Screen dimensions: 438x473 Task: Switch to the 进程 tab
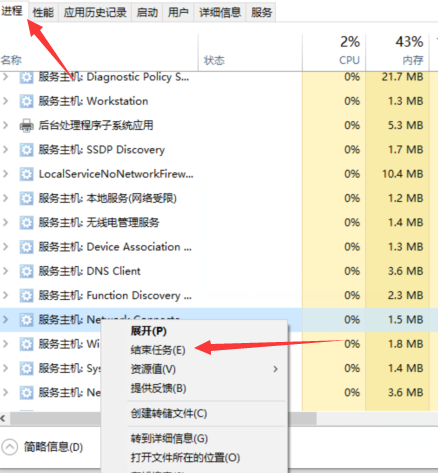pyautogui.click(x=12, y=12)
